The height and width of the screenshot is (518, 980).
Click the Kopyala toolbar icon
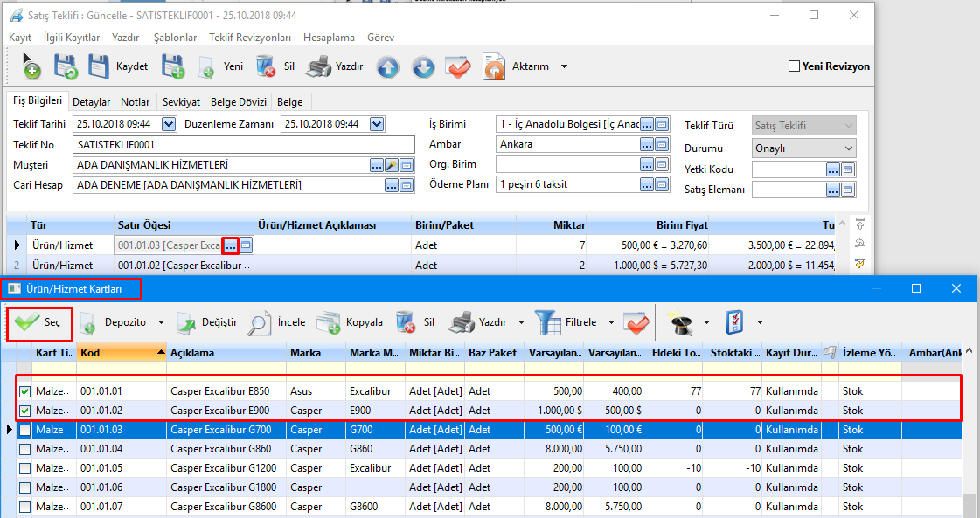pyautogui.click(x=329, y=322)
